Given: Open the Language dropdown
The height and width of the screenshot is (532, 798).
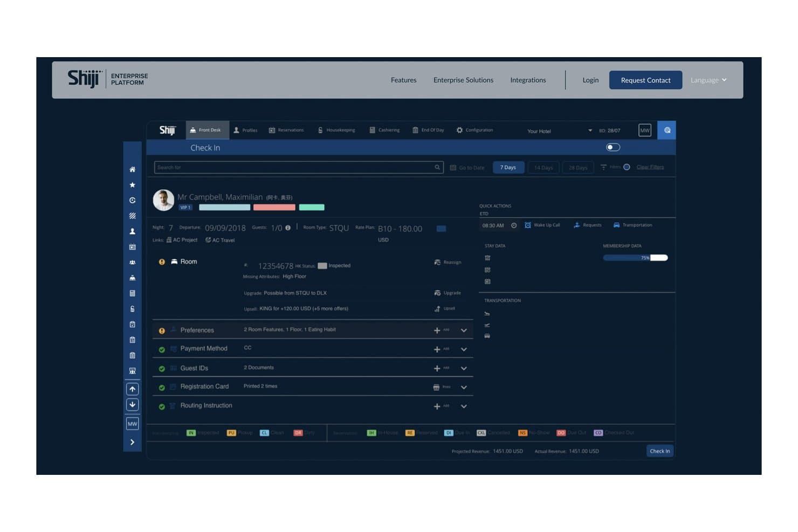Looking at the screenshot, I should point(708,80).
